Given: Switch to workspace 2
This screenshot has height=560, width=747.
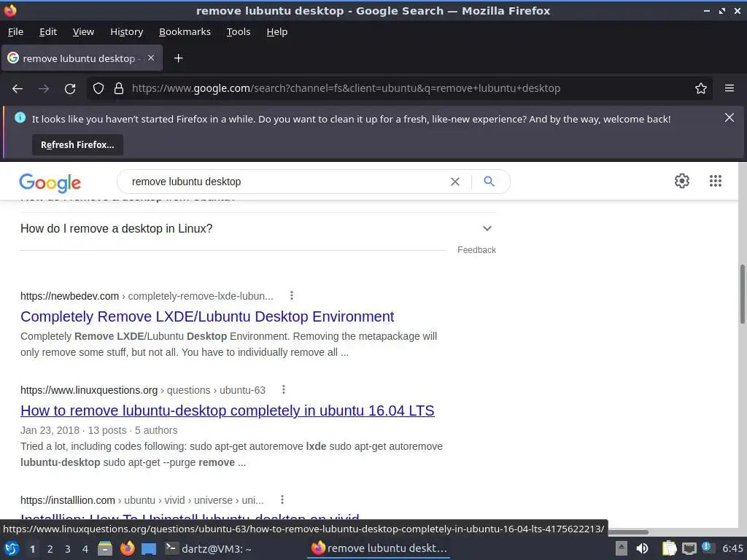Looking at the screenshot, I should click(x=50, y=549).
